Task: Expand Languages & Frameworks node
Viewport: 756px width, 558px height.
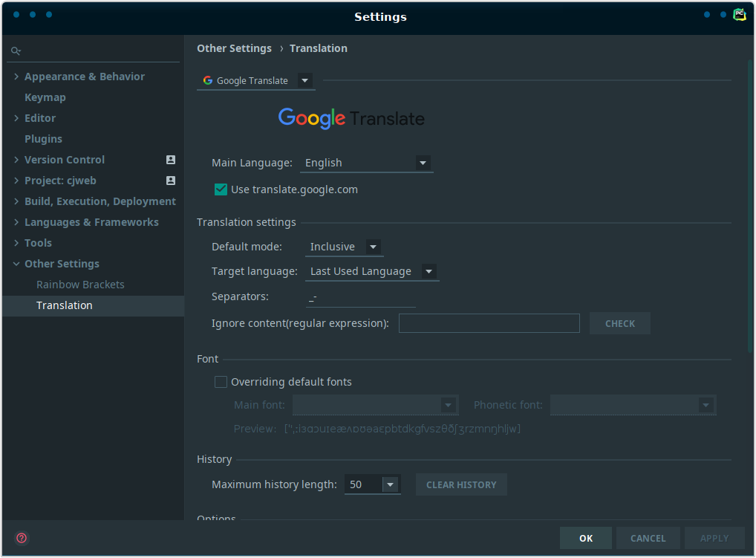Action: tap(16, 222)
